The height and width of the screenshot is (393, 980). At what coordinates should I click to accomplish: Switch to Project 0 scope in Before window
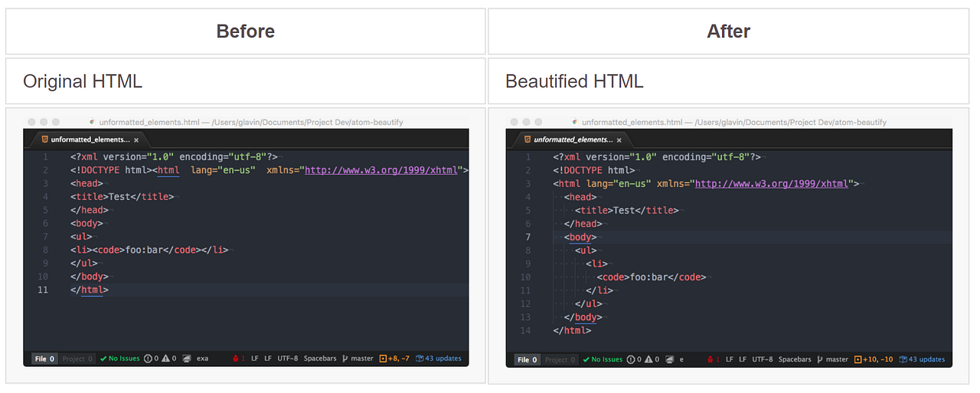[77, 359]
